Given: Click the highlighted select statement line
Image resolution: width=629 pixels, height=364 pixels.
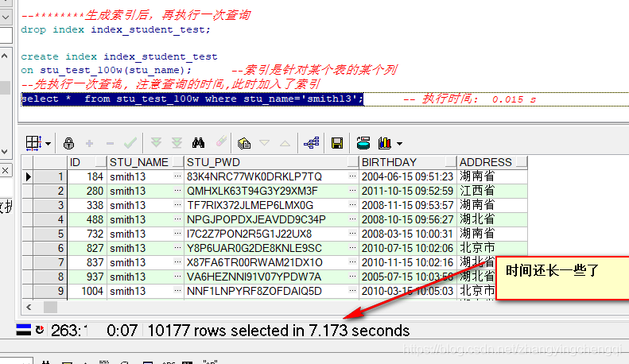Looking at the screenshot, I should tap(192, 99).
